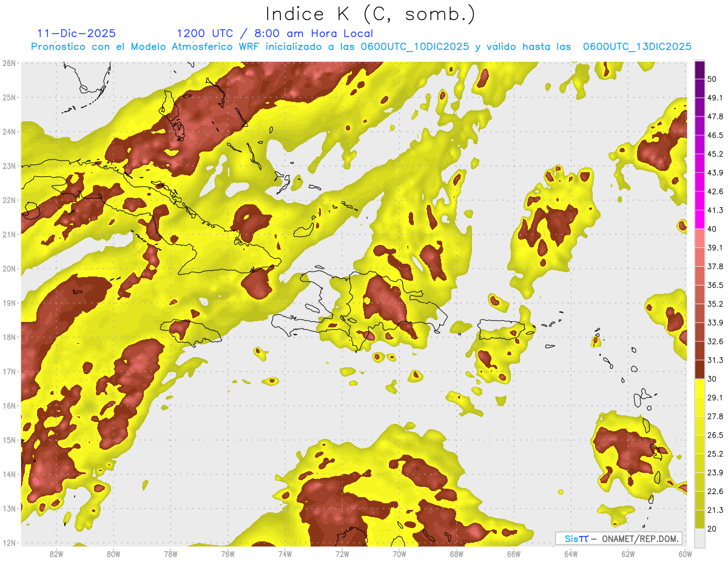Click the time label "1200 UTC / 8:00 am Hora Local"

pyautogui.click(x=275, y=33)
